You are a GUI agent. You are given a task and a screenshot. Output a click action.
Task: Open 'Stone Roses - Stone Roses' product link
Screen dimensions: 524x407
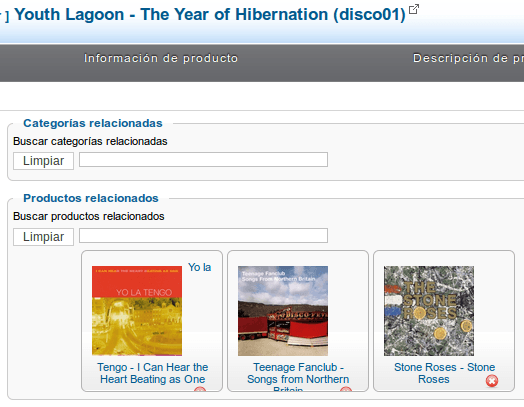444,373
